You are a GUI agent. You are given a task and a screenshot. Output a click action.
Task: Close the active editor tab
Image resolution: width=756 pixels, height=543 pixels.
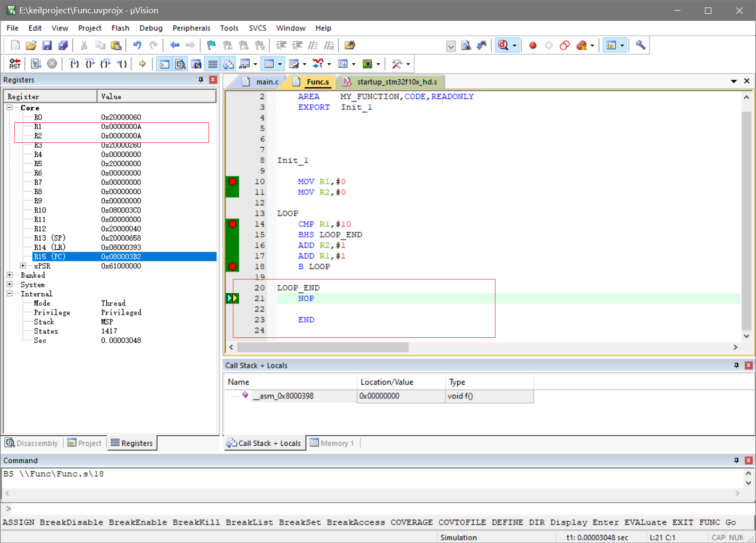coord(747,81)
